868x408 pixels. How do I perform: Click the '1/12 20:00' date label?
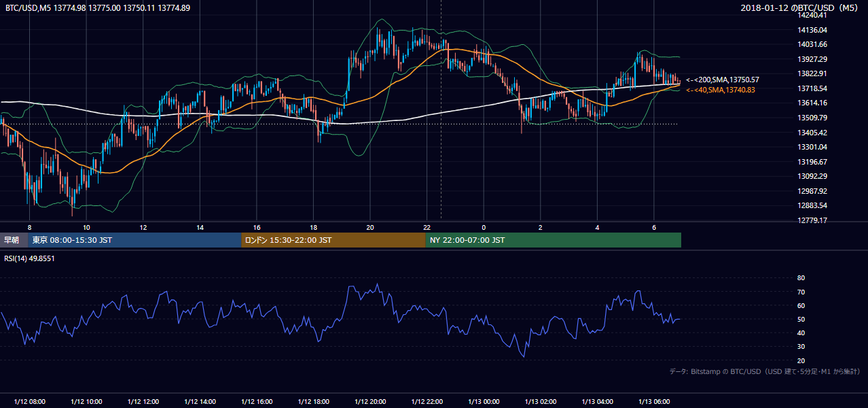pyautogui.click(x=370, y=402)
